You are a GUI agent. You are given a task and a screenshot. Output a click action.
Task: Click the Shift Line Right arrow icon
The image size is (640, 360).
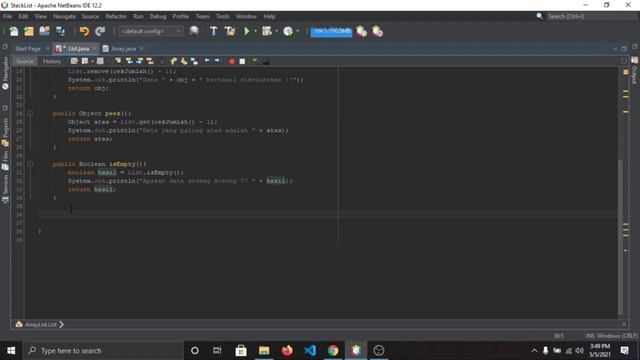217,61
